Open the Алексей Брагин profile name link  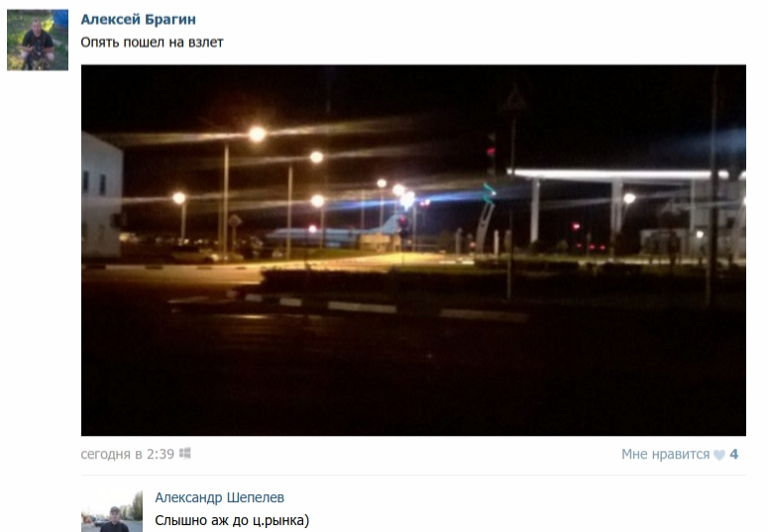coord(138,20)
